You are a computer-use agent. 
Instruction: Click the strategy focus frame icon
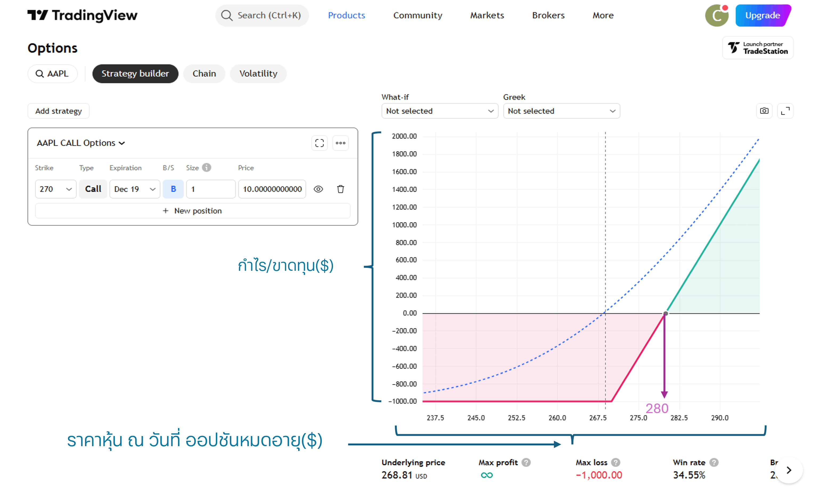coord(319,143)
